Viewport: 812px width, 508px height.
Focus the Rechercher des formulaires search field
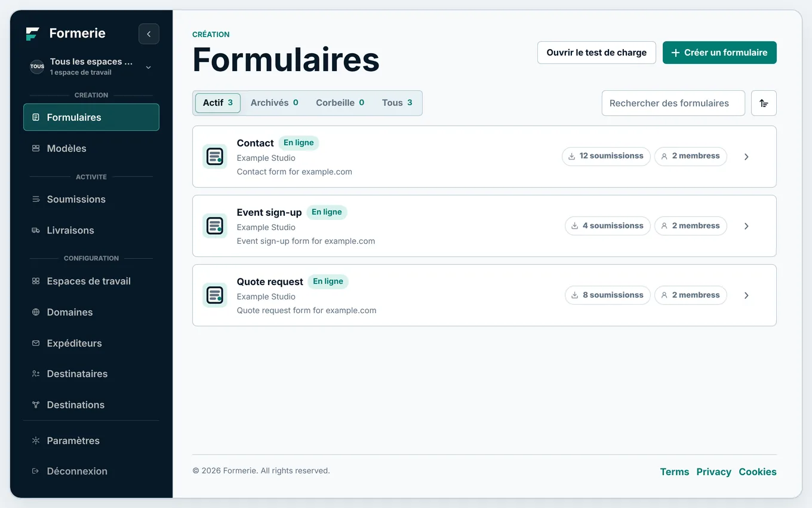pyautogui.click(x=673, y=103)
